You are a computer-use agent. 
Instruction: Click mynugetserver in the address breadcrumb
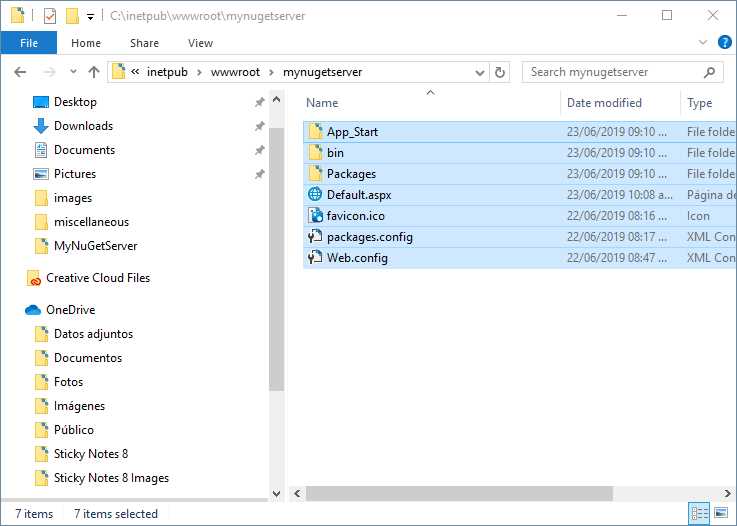tap(322, 72)
